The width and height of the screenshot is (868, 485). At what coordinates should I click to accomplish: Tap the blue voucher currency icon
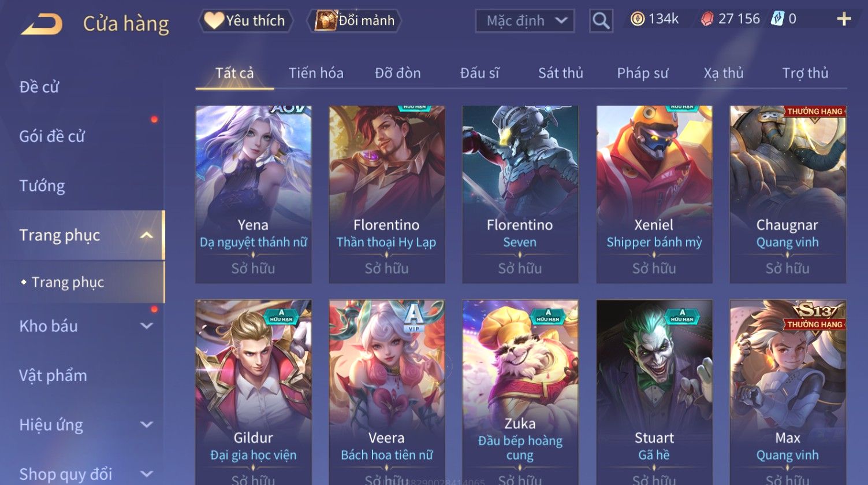777,19
